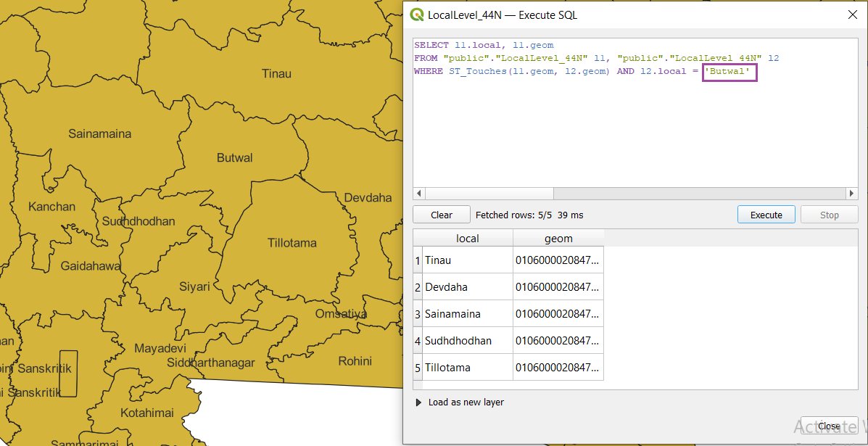This screenshot has width=868, height=446.
Task: Click the Omsatiya label on the map
Action: (341, 314)
